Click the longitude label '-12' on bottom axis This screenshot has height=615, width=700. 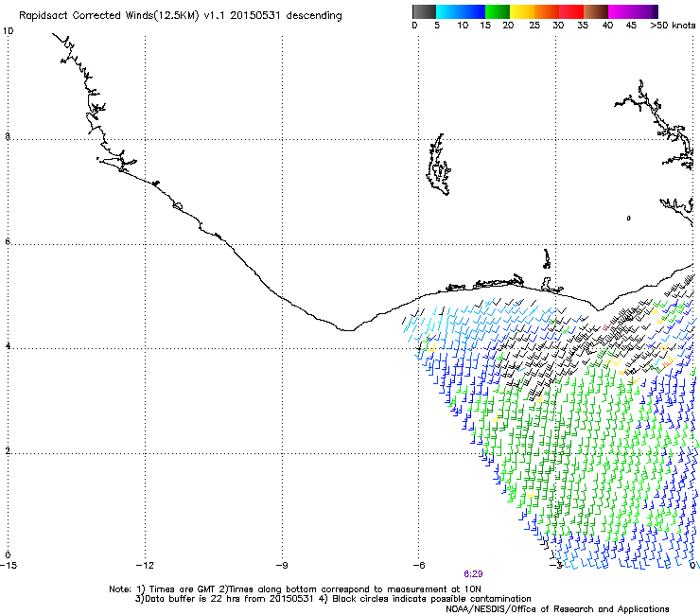[145, 565]
